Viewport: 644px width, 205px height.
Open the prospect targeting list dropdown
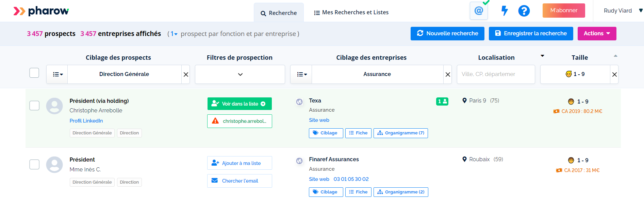pyautogui.click(x=57, y=74)
